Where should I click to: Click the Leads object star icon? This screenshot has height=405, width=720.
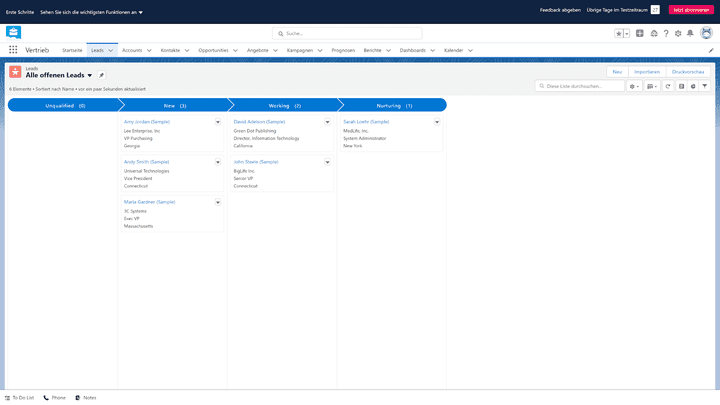pyautogui.click(x=15, y=72)
